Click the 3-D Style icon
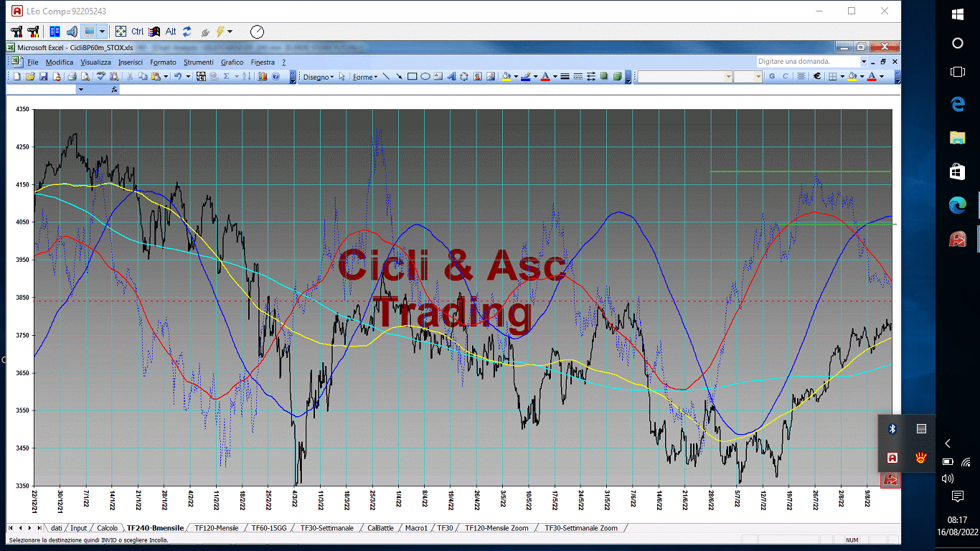Viewport: 980px width, 551px height. 617,76
